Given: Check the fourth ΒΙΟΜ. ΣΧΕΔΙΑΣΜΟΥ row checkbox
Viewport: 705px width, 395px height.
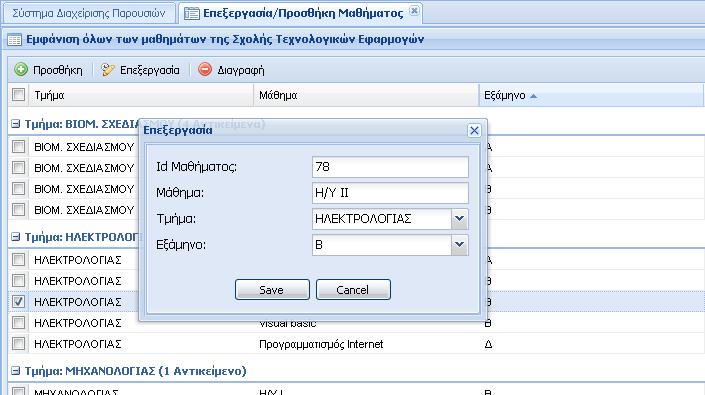Looking at the screenshot, I should 18,209.
